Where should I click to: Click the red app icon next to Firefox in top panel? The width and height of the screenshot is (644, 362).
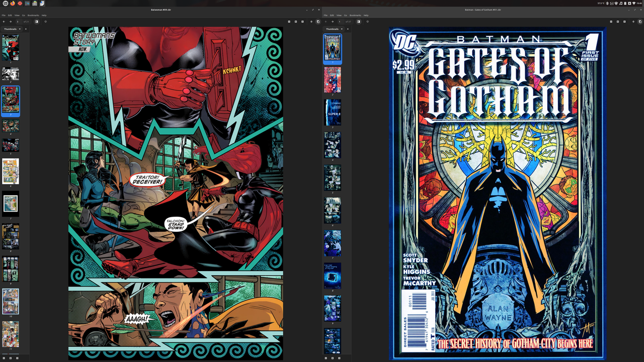pyautogui.click(x=20, y=3)
